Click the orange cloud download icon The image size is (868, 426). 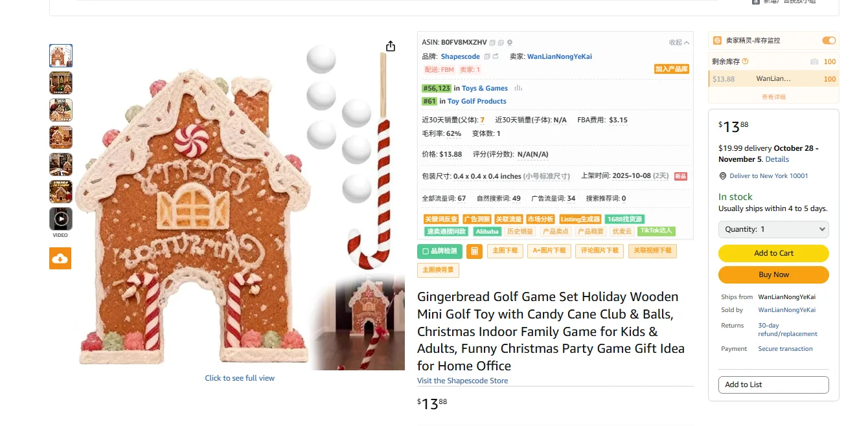tap(60, 258)
